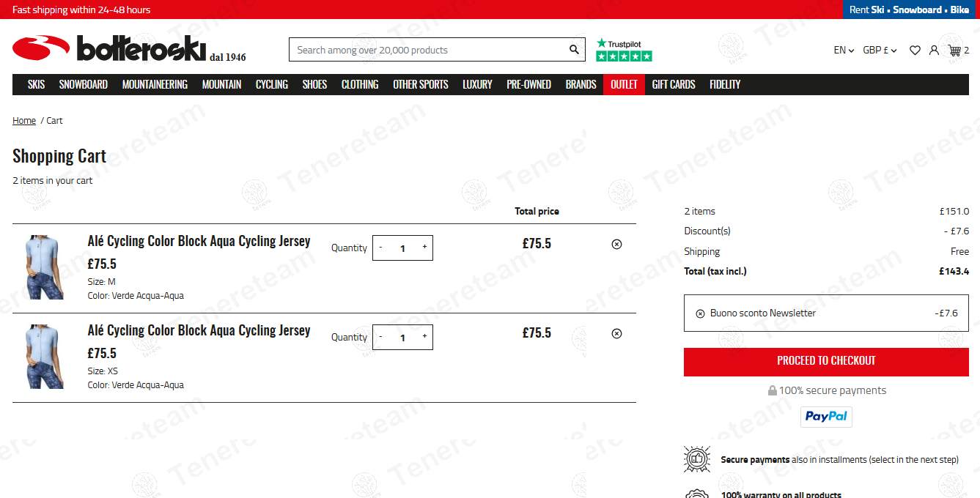
Task: Open the Trustpilot rating badge
Action: pyautogui.click(x=624, y=50)
